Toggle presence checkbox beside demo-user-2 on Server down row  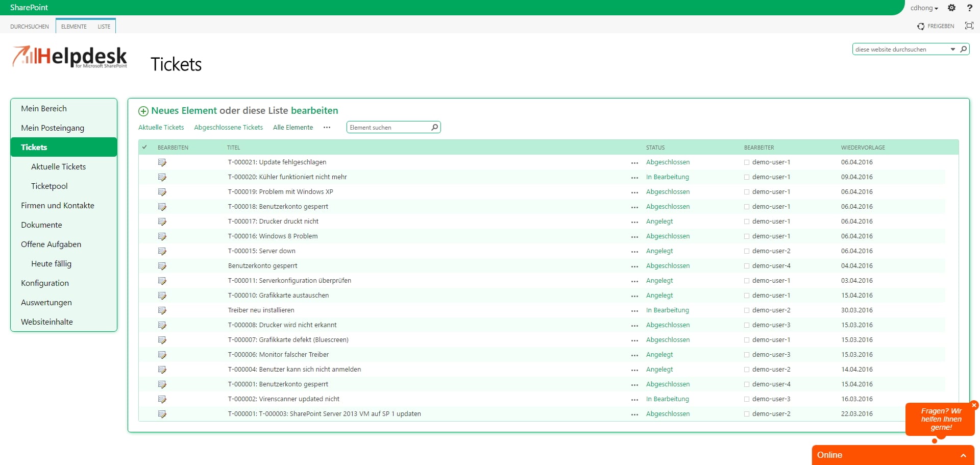point(747,251)
